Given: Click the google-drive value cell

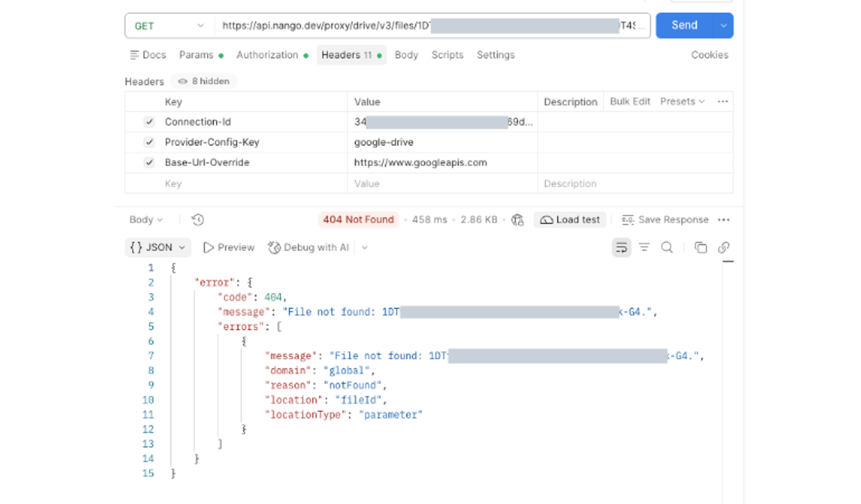Looking at the screenshot, I should 442,142.
